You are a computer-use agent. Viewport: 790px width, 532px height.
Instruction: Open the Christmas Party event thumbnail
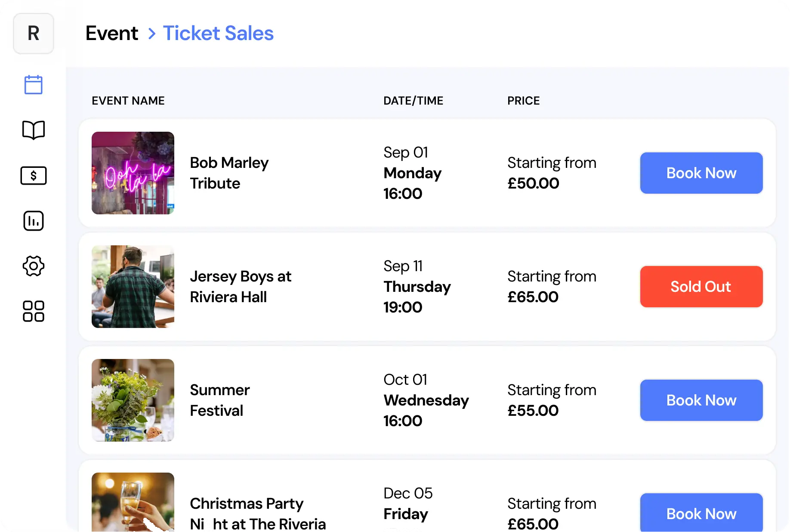[133, 502]
